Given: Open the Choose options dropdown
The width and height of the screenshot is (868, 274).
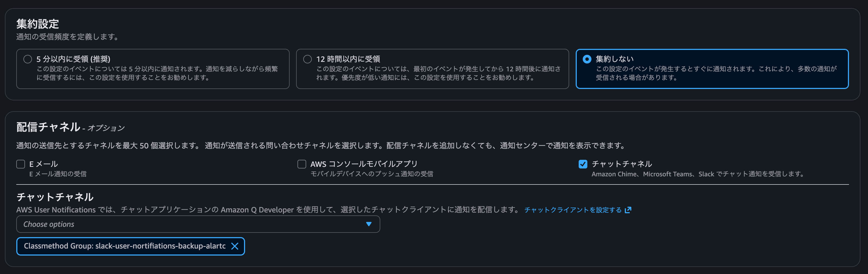Looking at the screenshot, I should pyautogui.click(x=198, y=224).
